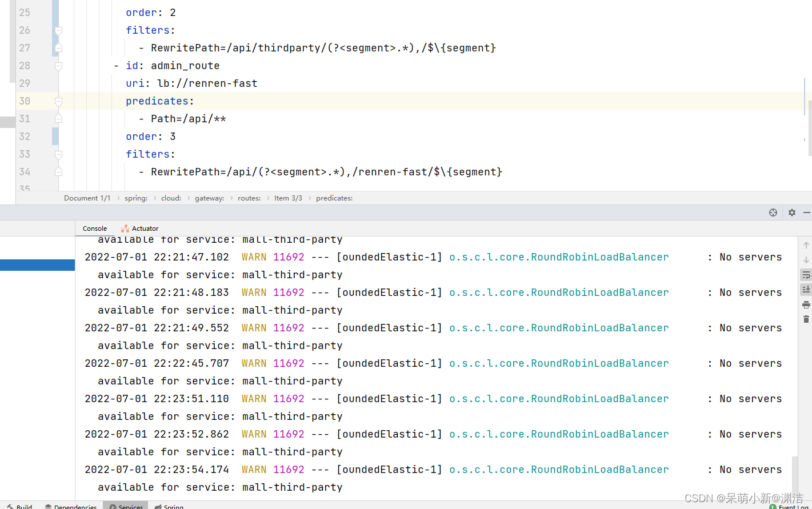
Task: Click the fold end marker at line 31
Action: (58, 119)
